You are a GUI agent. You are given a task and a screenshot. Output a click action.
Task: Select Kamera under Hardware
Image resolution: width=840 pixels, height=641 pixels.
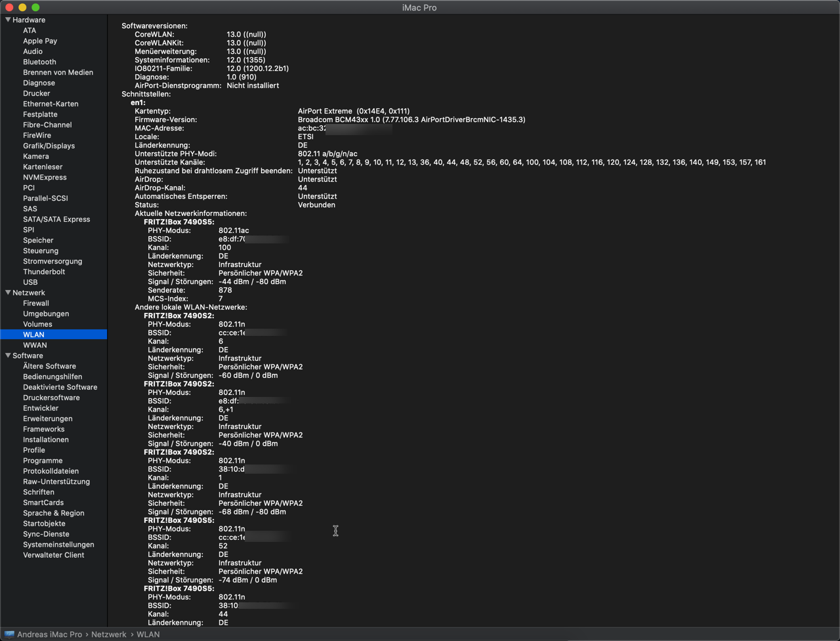(36, 156)
